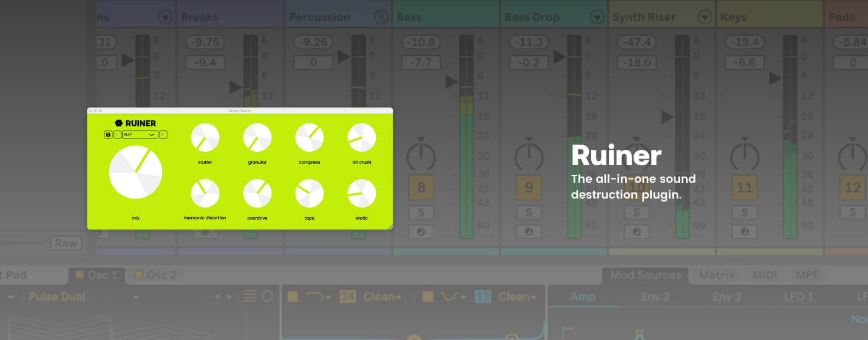The width and height of the screenshot is (868, 340).
Task: Select the Env 2 tab
Action: [x=655, y=297]
